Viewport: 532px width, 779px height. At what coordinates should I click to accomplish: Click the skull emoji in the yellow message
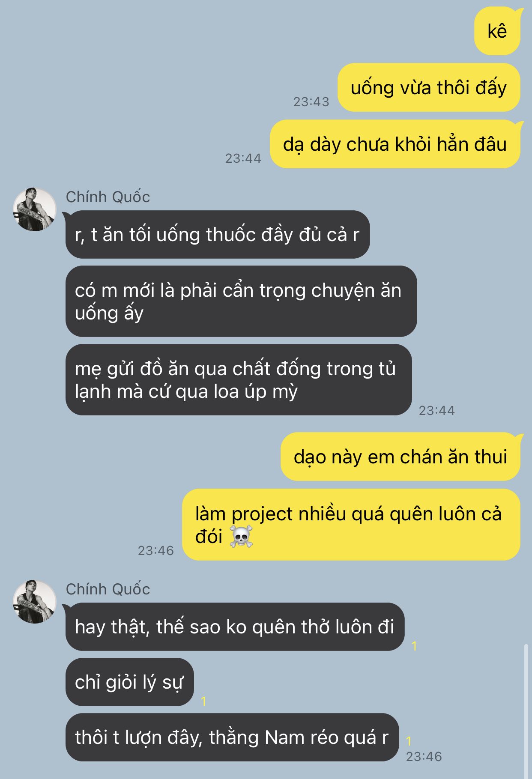[241, 537]
